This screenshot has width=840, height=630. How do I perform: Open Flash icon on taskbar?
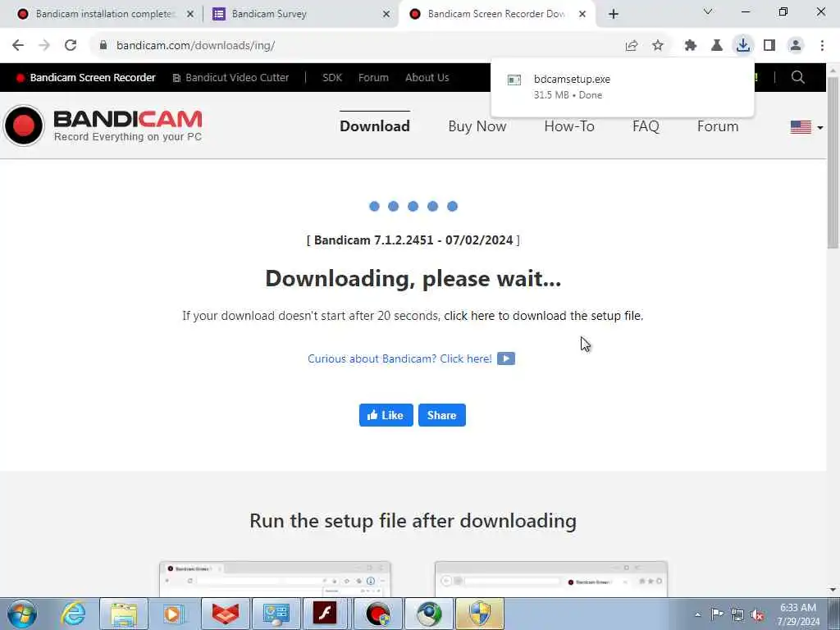(326, 614)
